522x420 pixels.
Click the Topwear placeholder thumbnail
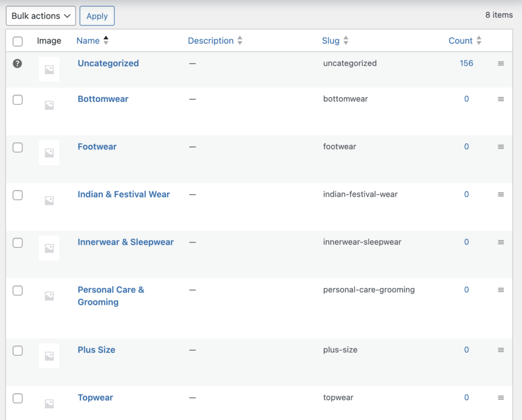coord(49,403)
